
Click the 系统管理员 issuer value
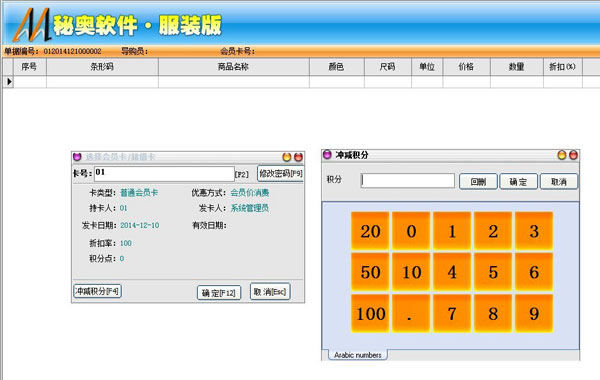[x=249, y=208]
